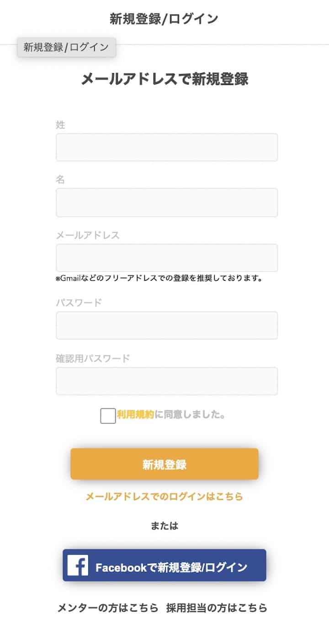Click the top 新規登録/ログイン page title
Screen dimensions: 329x644
tap(164, 19)
